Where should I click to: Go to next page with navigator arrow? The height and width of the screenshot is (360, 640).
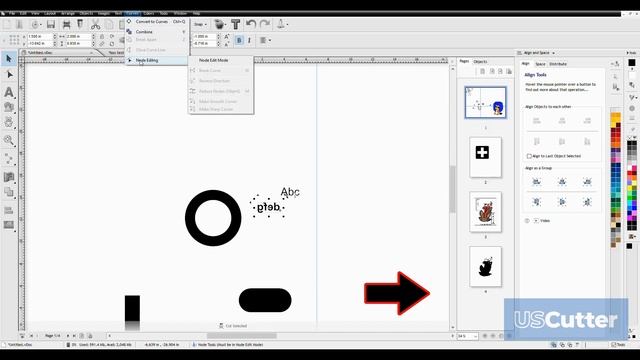[68, 336]
